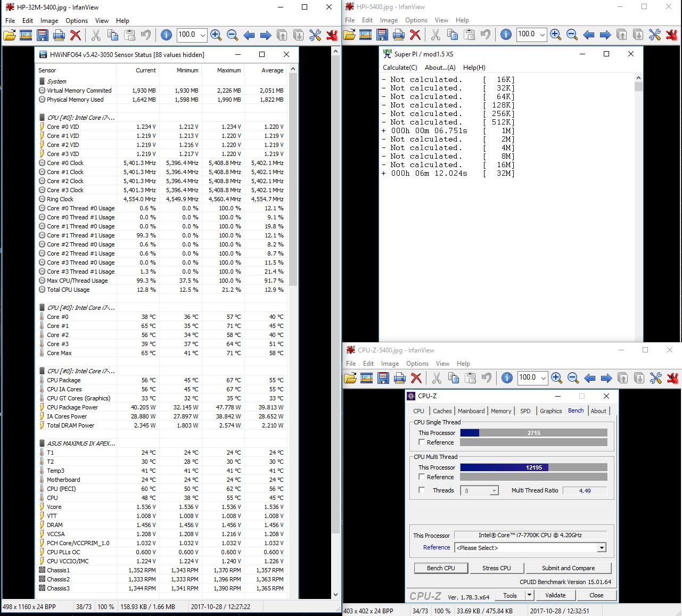This screenshot has width=682, height=616.
Task: Switch to the Caches tab in CPU-Z
Action: [442, 411]
